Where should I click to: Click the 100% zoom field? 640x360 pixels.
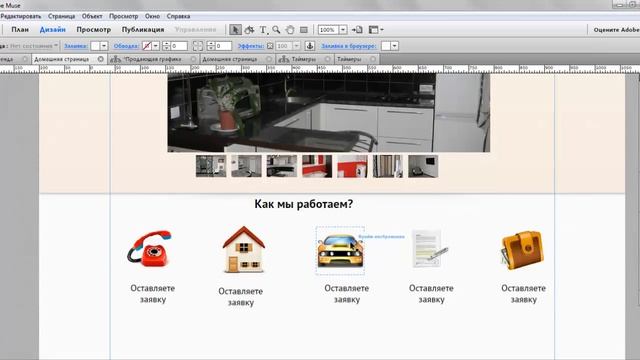pos(329,30)
